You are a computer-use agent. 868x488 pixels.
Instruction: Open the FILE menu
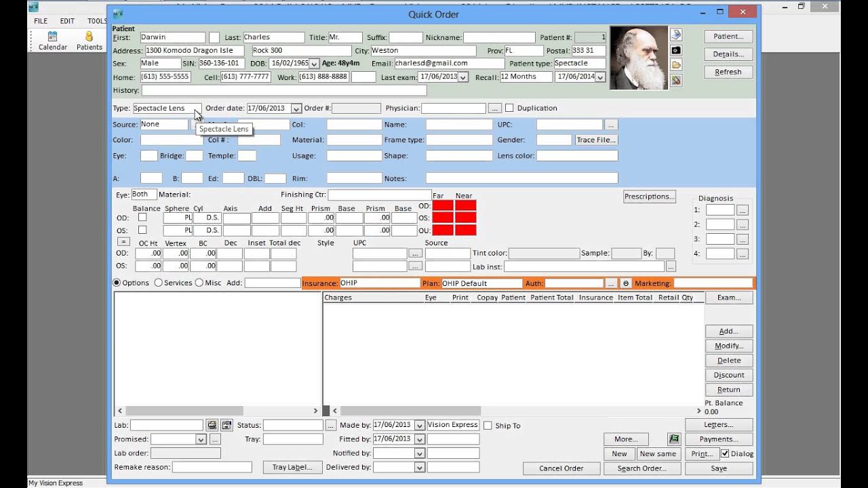41,21
